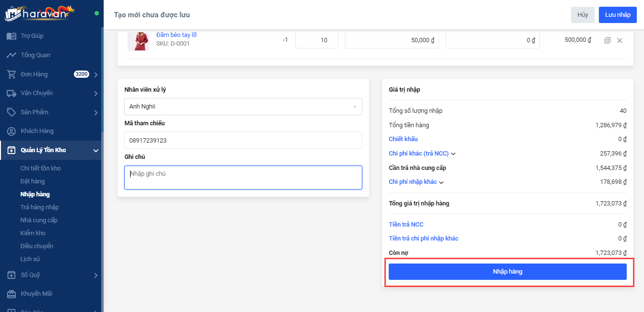Click the Khách Hàng person icon
Screen dimensions: 644x312
12,131
